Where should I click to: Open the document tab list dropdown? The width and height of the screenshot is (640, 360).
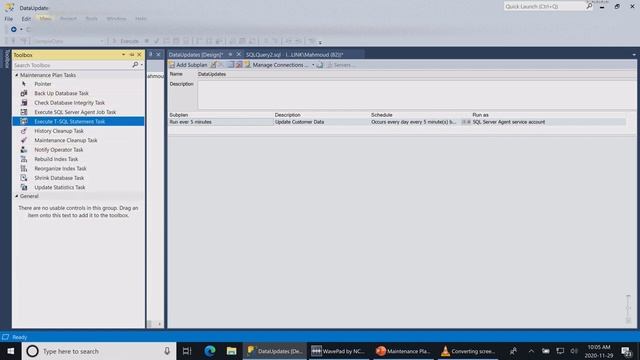pos(634,54)
